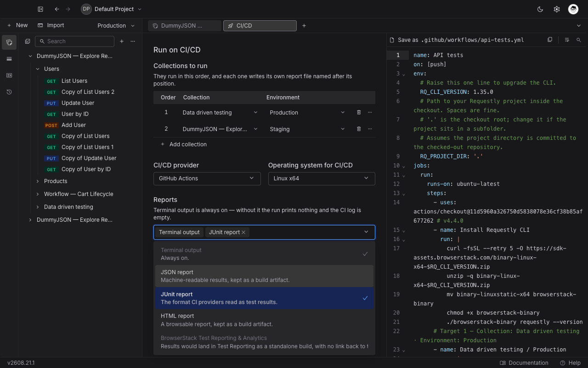Add a new item with sidebar plus

(x=122, y=41)
